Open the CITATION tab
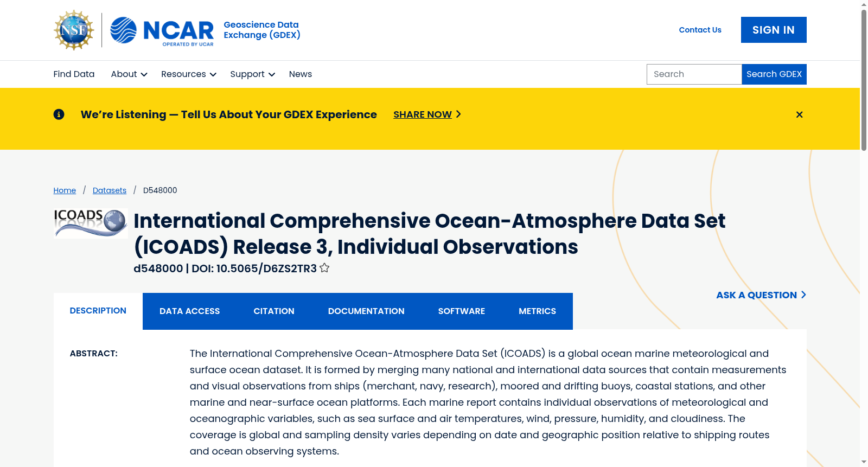Viewport: 868px width, 467px height. [274, 311]
